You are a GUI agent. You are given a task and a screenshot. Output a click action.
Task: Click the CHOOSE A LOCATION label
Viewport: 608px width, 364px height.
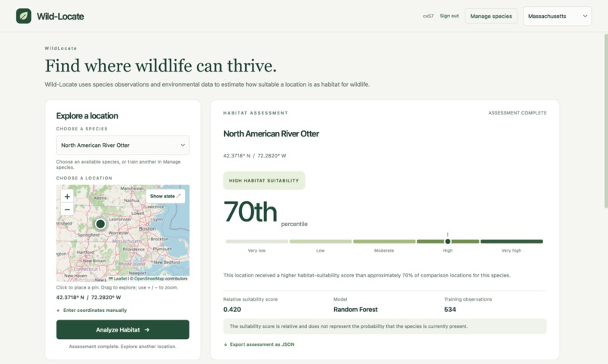84,178
